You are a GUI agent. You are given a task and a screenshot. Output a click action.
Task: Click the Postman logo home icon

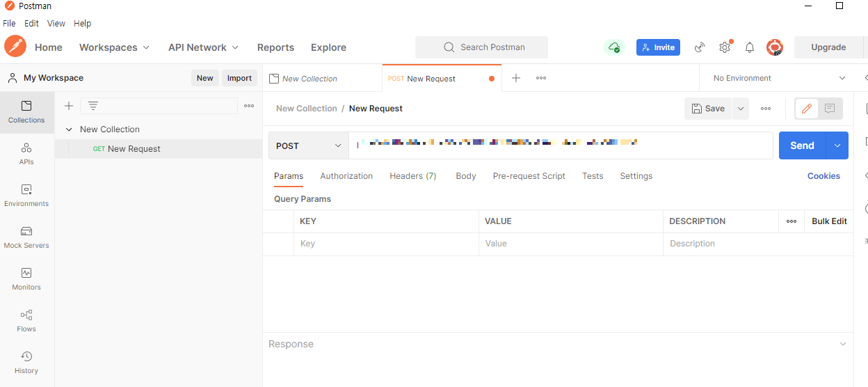[15, 47]
